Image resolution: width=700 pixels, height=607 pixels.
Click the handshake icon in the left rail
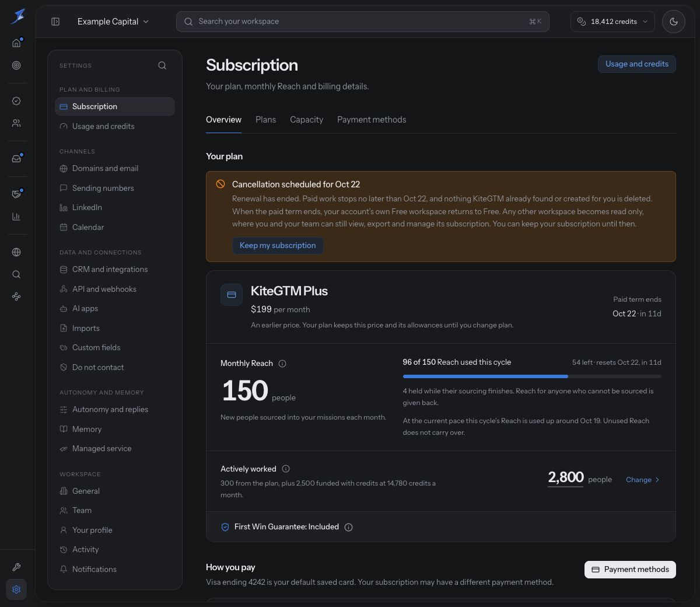[x=16, y=194]
